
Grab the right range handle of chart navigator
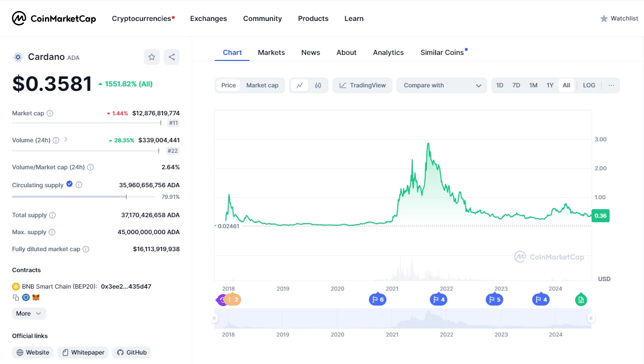[591, 318]
